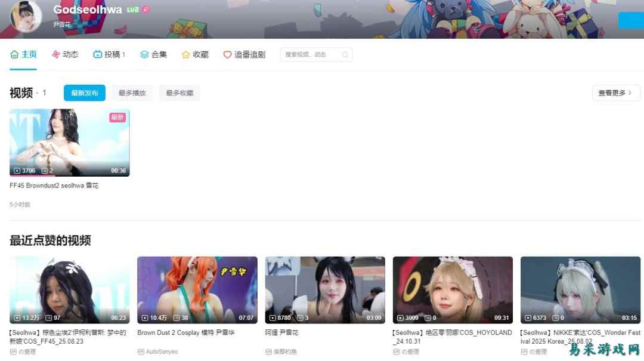Click the layers icon beside 合集
Image resolution: width=644 pixels, height=361 pixels.
tap(144, 54)
